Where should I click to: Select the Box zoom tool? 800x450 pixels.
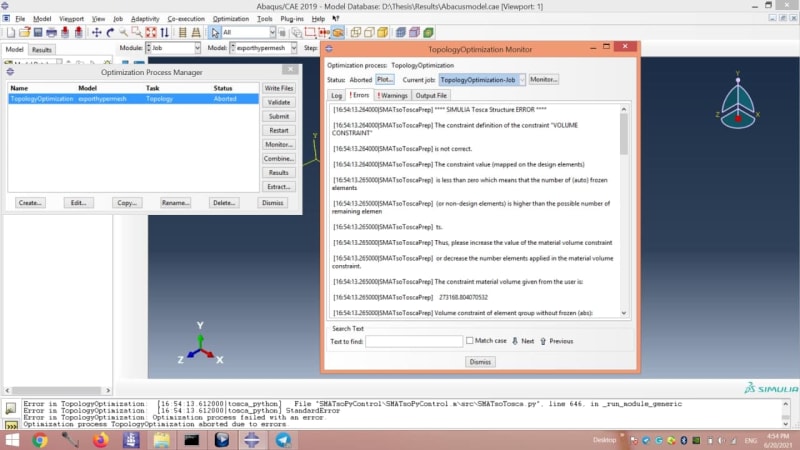pyautogui.click(x=137, y=33)
